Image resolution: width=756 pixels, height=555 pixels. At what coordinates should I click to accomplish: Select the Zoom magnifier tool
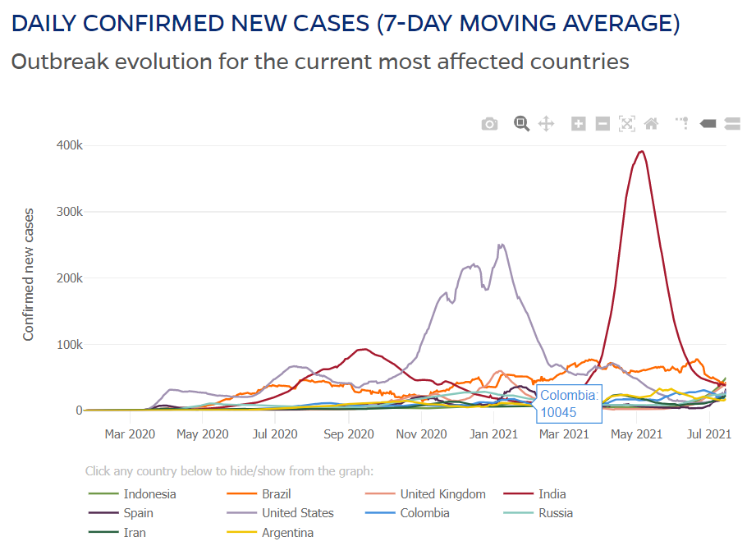[521, 124]
